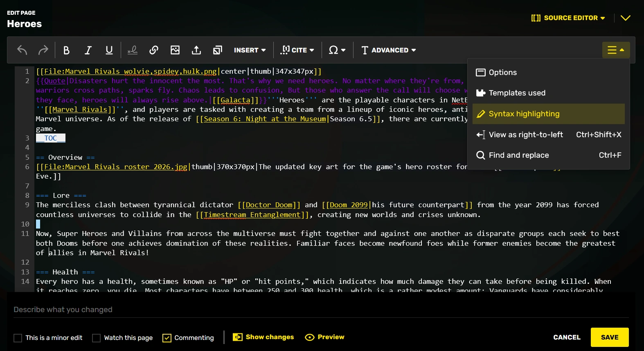Click the Season 6: Night at the Museum link text
644x351 pixels.
265,119
